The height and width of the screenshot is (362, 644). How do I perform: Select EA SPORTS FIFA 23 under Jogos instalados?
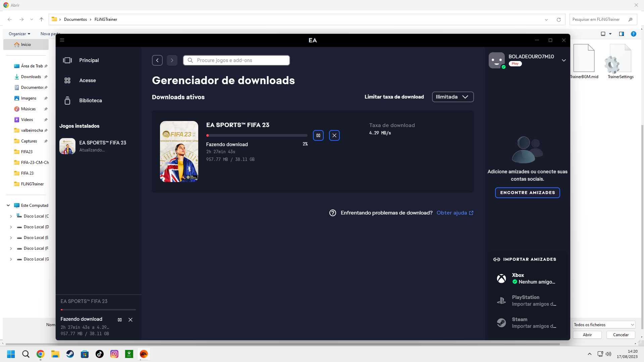[99, 146]
